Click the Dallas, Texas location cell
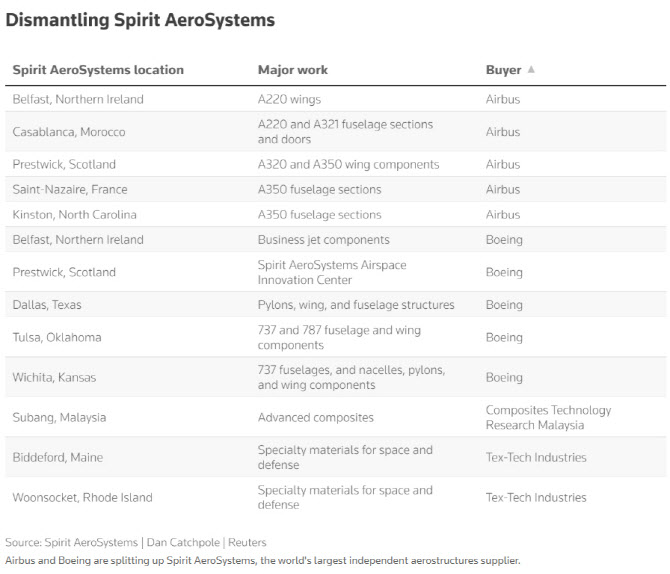The height and width of the screenshot is (574, 670). (48, 305)
